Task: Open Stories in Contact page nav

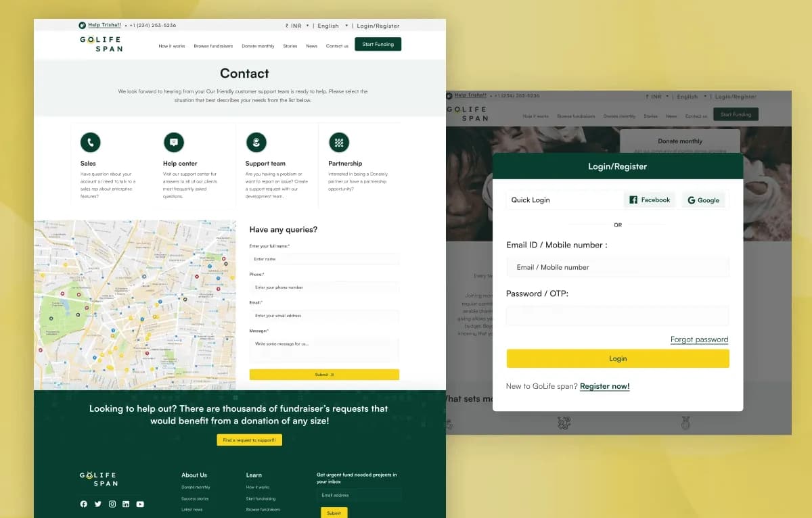Action: tap(290, 46)
